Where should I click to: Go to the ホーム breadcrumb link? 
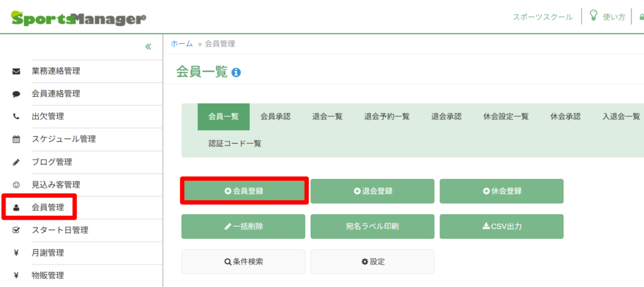point(182,44)
